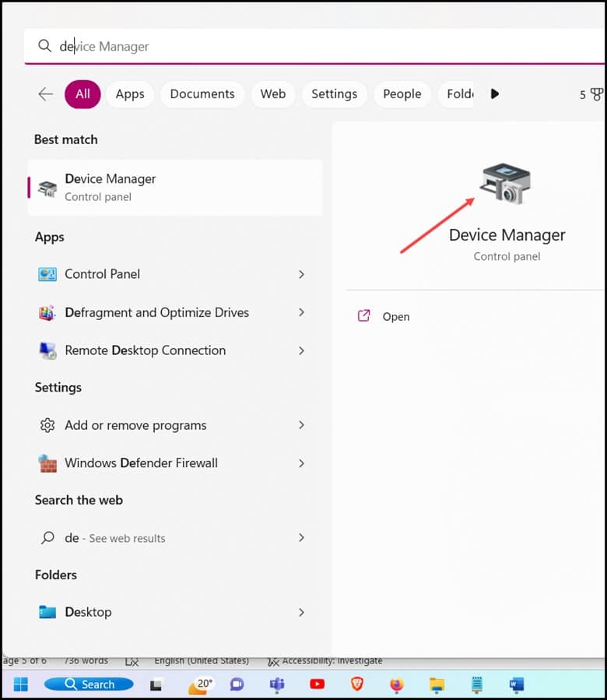Screen dimensions: 607x700
Task: Click the Windows Start button
Action: 20,684
